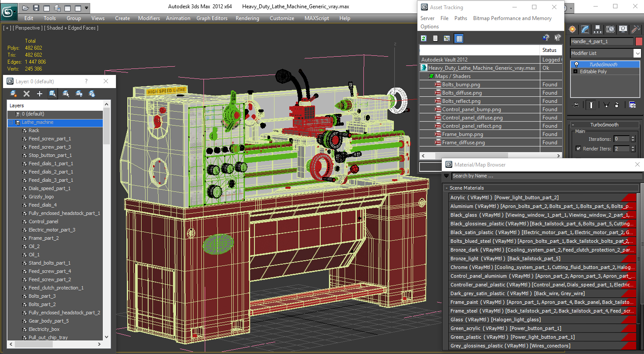Expand the Editable Poly plus box
The height and width of the screenshot is (354, 644).
[576, 71]
